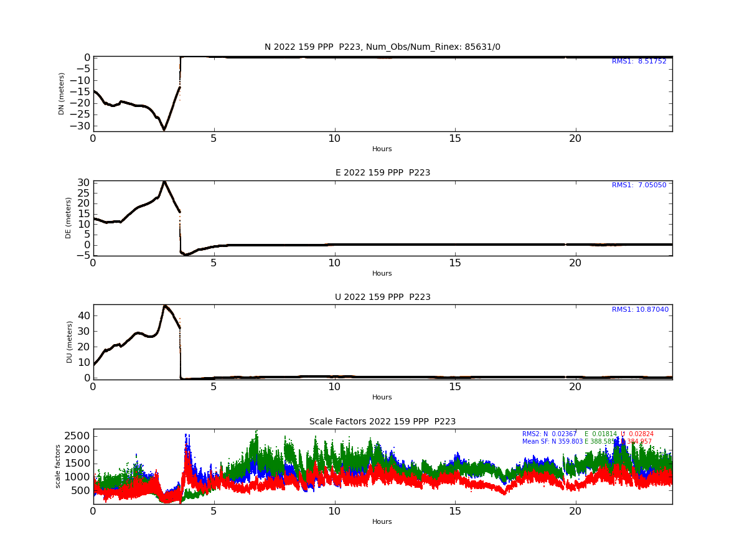The height and width of the screenshot is (560, 747).
Task: Select the '25' tick on DE axis
Action: pos(84,193)
